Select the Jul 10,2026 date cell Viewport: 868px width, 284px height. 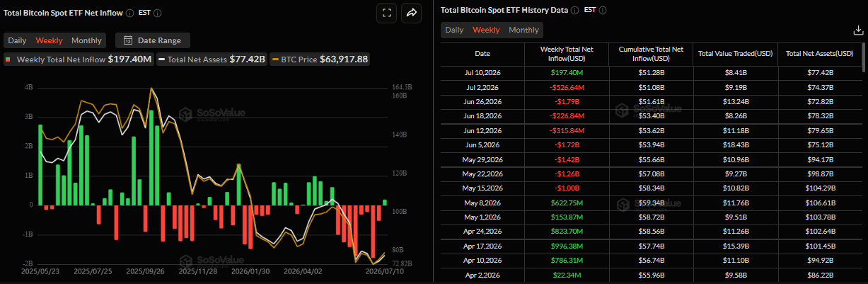coord(482,73)
